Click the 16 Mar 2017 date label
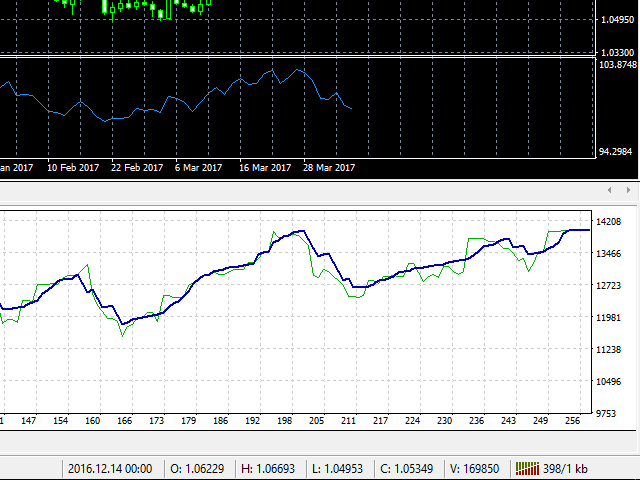640x480 pixels. [264, 168]
